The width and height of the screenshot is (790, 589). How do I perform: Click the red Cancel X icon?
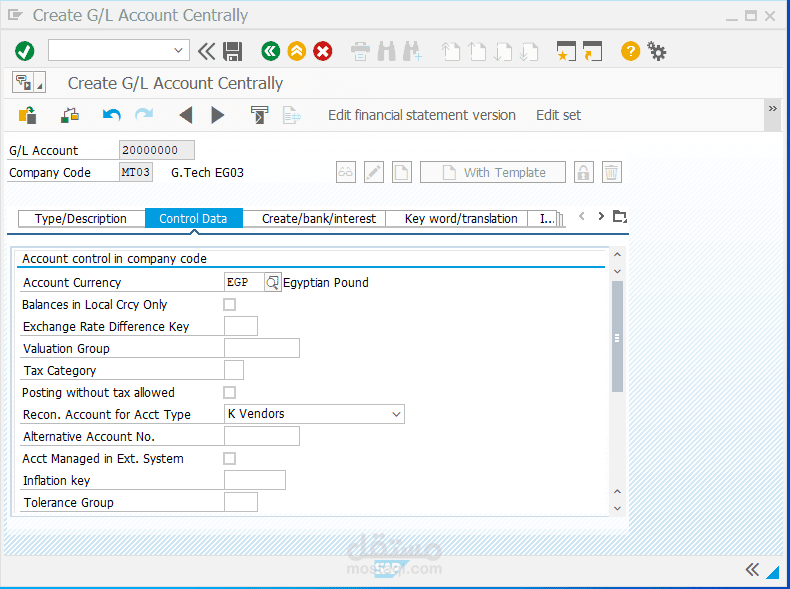point(323,51)
